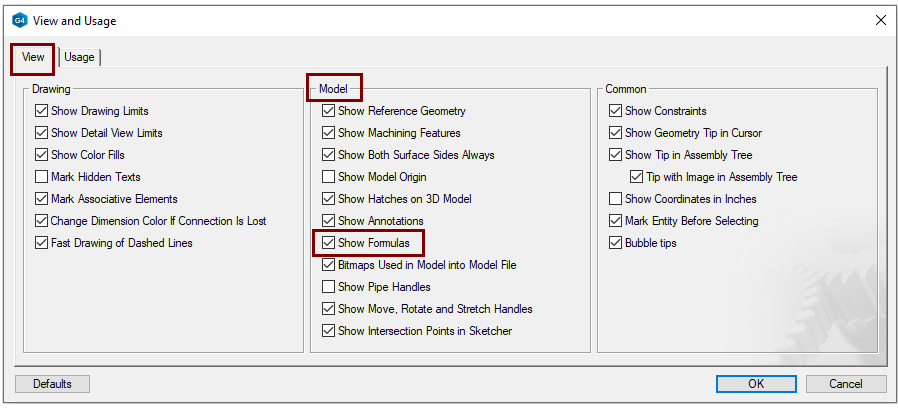Enable Show Model Origin

click(x=329, y=177)
